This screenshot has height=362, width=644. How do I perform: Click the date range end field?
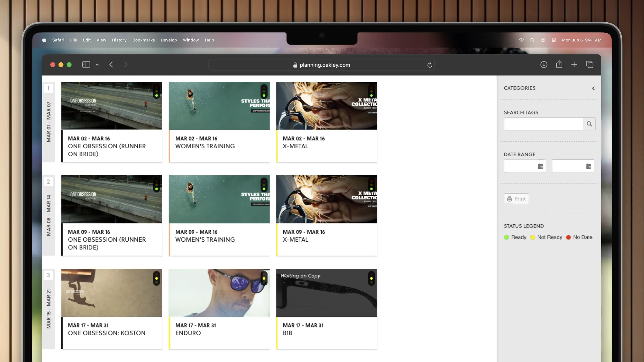[573, 166]
